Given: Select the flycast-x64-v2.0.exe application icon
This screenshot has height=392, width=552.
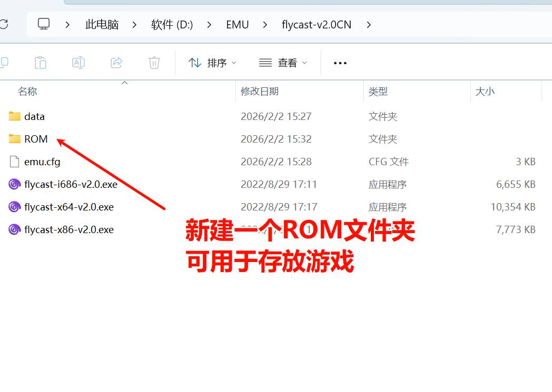Looking at the screenshot, I should 15,207.
